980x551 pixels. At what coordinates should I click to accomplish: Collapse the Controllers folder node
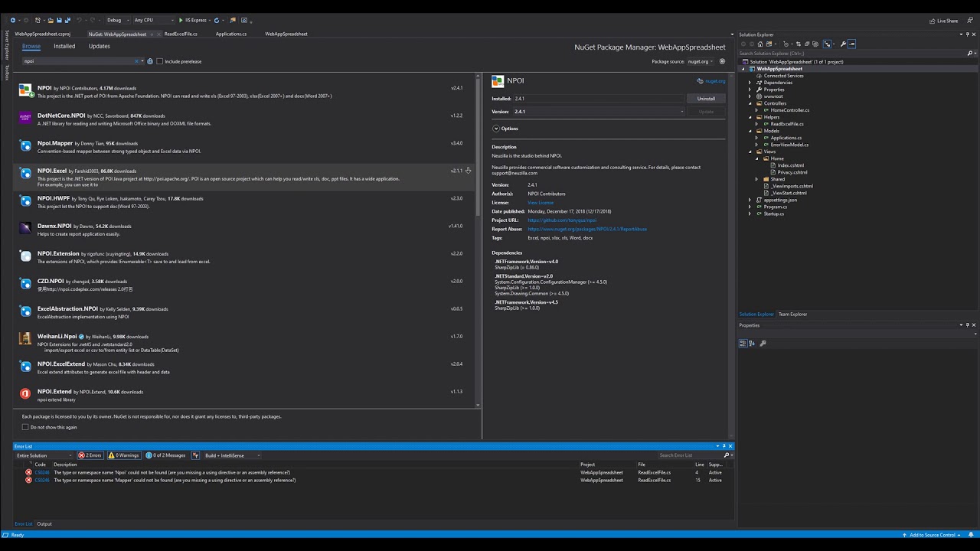(750, 103)
